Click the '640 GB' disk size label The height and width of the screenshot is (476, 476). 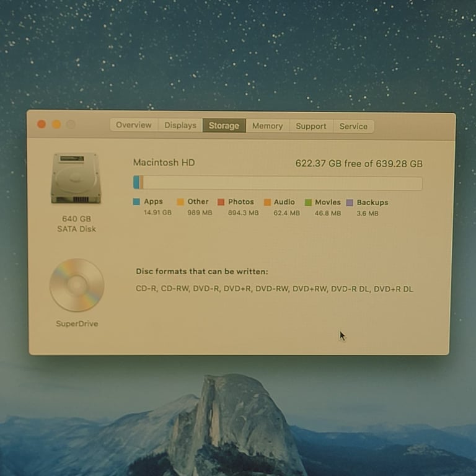click(76, 219)
